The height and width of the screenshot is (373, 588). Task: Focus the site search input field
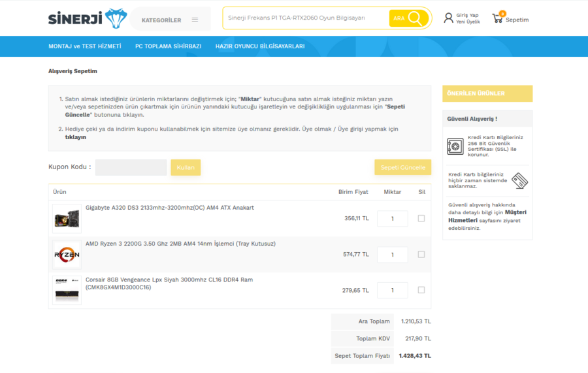(x=306, y=18)
